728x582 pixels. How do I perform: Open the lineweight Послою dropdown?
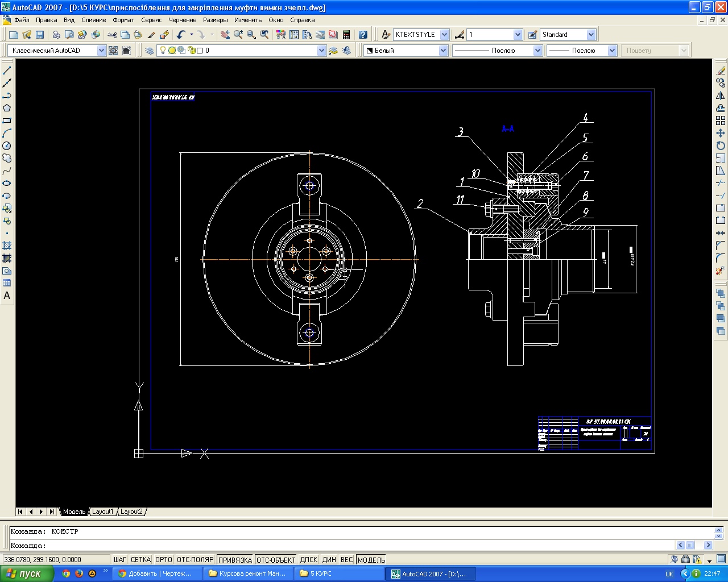[x=612, y=51]
